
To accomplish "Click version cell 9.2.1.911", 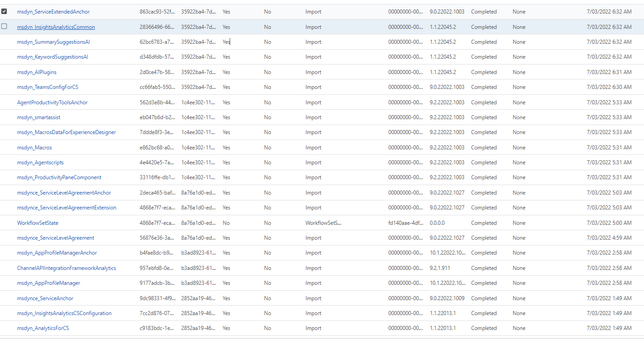I will click(440, 268).
